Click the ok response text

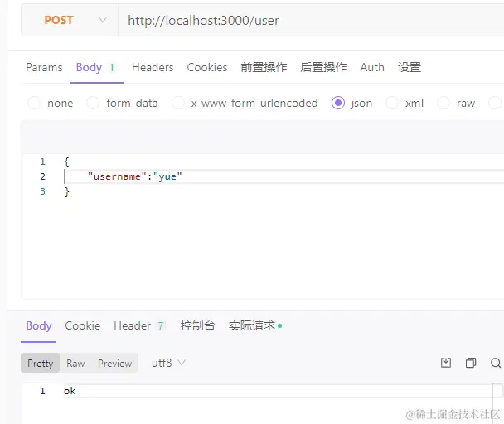pyautogui.click(x=70, y=391)
